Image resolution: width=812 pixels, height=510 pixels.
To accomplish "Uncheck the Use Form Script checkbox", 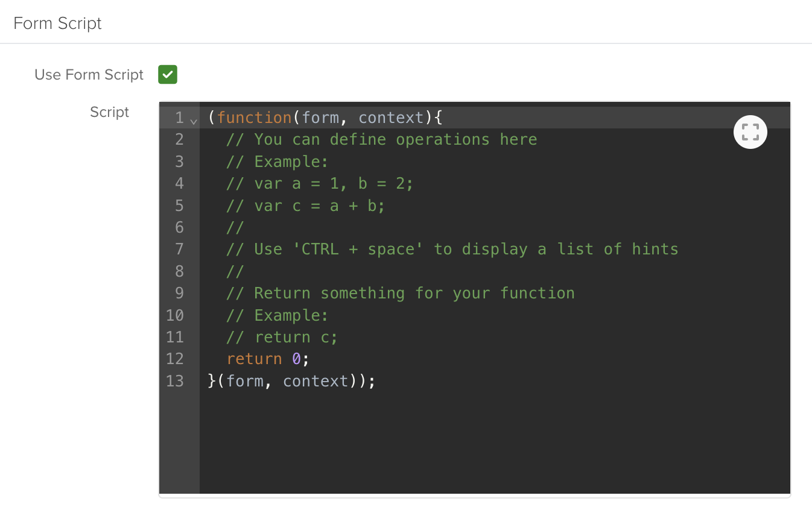I will coord(168,75).
